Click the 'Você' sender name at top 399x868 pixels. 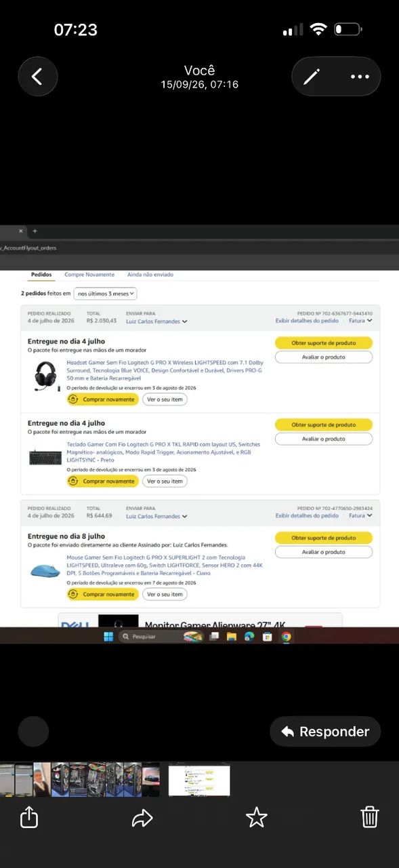coord(199,71)
